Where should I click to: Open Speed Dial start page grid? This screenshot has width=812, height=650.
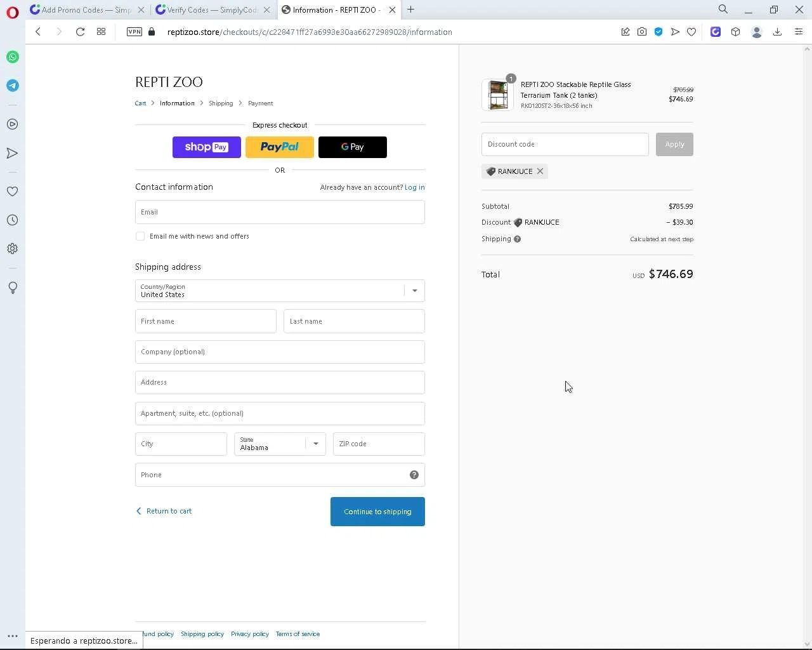point(101,32)
